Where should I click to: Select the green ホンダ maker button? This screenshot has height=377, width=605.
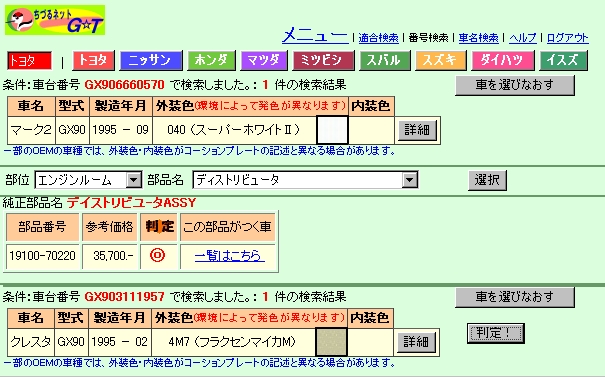coord(211,61)
